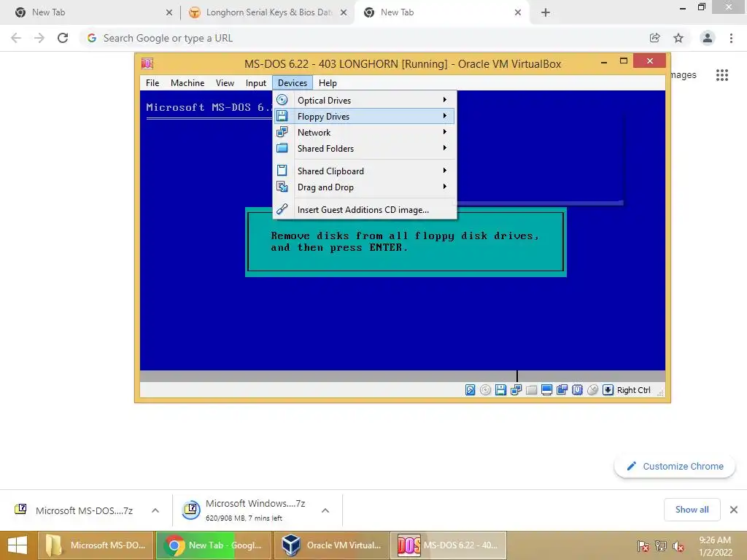Open a new Chrome tab
Screen dimensions: 747x560
(546, 12)
